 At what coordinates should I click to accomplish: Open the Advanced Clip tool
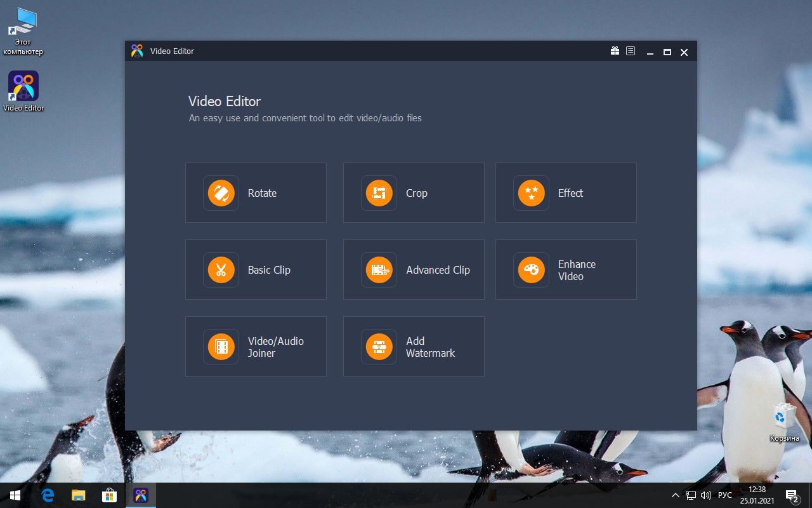click(x=414, y=269)
